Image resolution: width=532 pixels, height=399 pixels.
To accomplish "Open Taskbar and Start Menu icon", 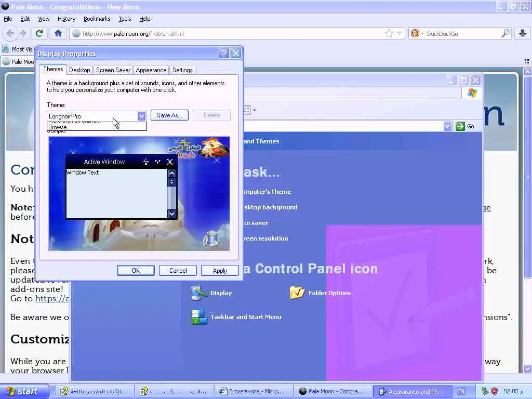I will pos(236,316).
